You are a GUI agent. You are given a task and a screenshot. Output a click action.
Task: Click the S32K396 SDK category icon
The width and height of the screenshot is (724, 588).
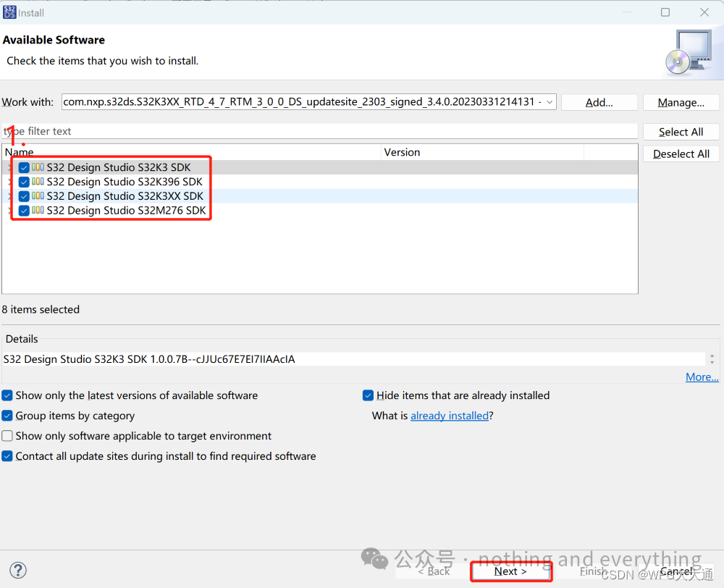click(x=38, y=182)
